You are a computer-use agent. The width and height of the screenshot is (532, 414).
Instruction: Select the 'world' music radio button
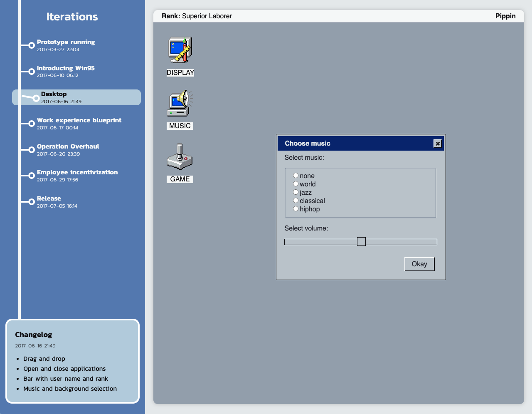click(296, 184)
